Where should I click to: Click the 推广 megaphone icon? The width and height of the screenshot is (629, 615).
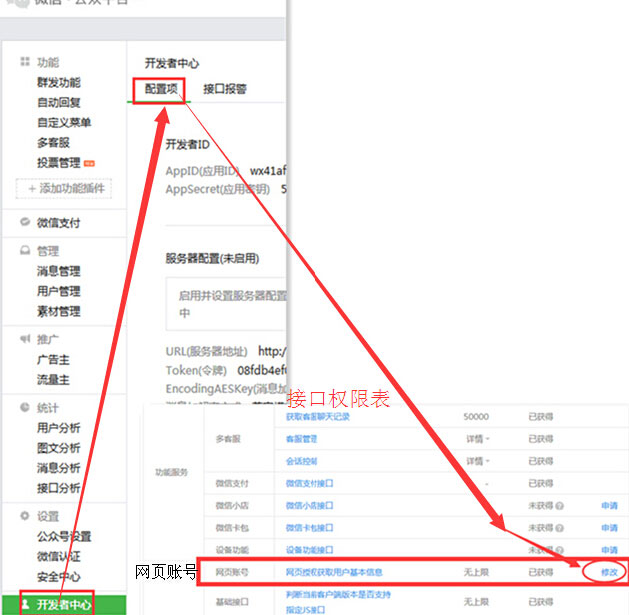point(25,339)
